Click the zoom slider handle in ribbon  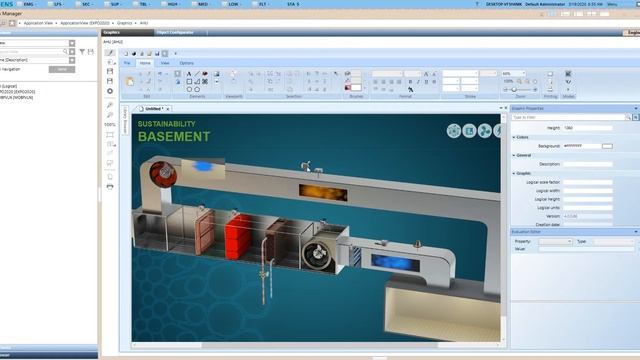(514, 89)
